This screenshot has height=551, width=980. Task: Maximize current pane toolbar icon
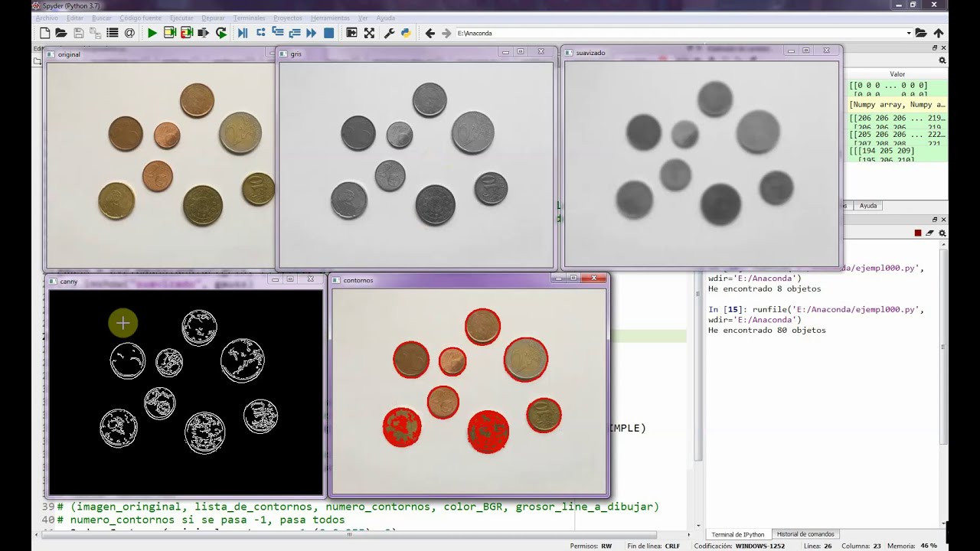pyautogui.click(x=351, y=33)
